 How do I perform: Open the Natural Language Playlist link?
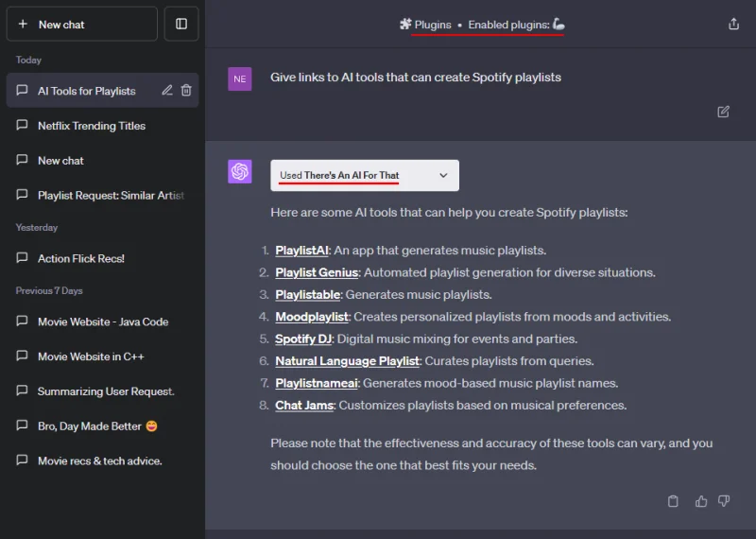point(347,361)
